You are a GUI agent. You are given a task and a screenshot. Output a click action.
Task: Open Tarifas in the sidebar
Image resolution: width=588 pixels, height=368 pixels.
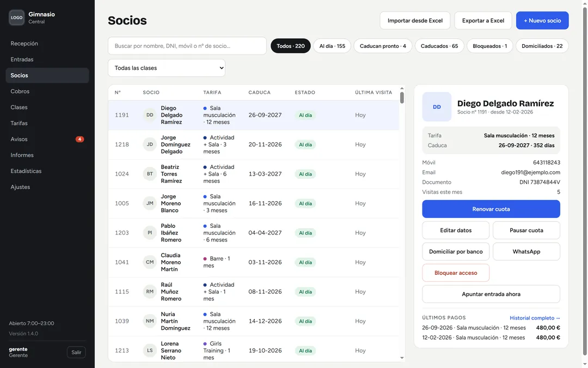click(x=47, y=123)
